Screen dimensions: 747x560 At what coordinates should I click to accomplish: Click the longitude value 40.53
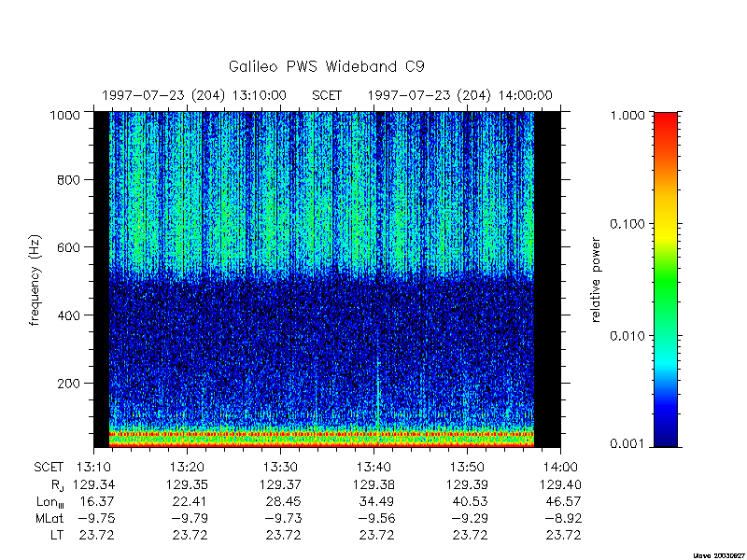pyautogui.click(x=471, y=501)
